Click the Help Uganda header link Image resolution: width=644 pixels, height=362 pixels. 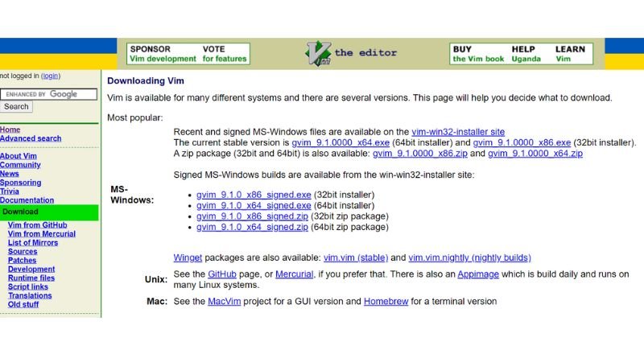[x=526, y=54]
